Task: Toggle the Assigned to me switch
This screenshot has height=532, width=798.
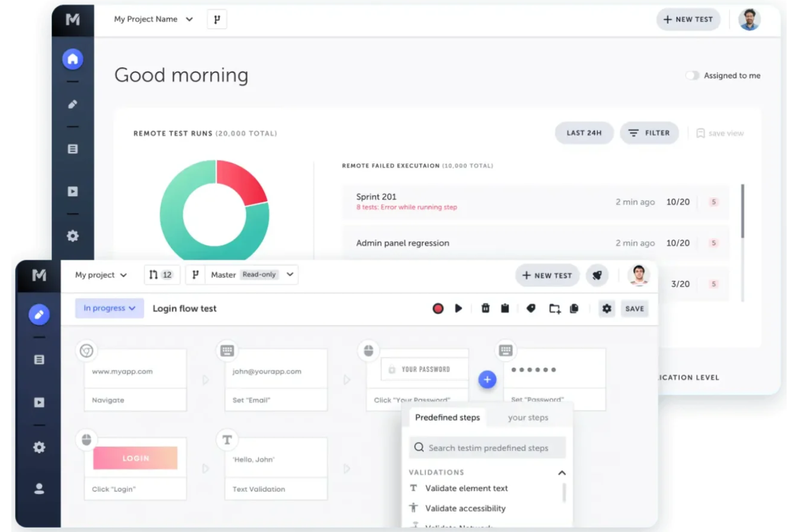Action: point(693,75)
